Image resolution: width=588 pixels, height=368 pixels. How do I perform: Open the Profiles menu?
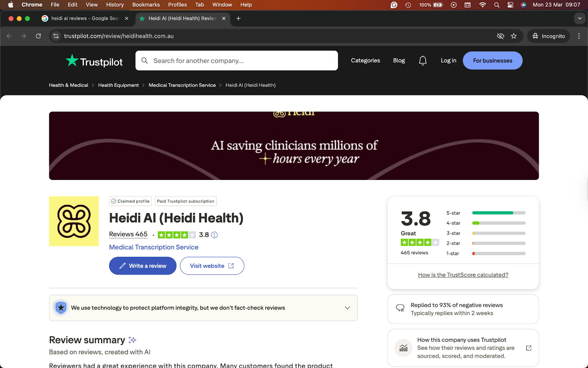(x=178, y=5)
